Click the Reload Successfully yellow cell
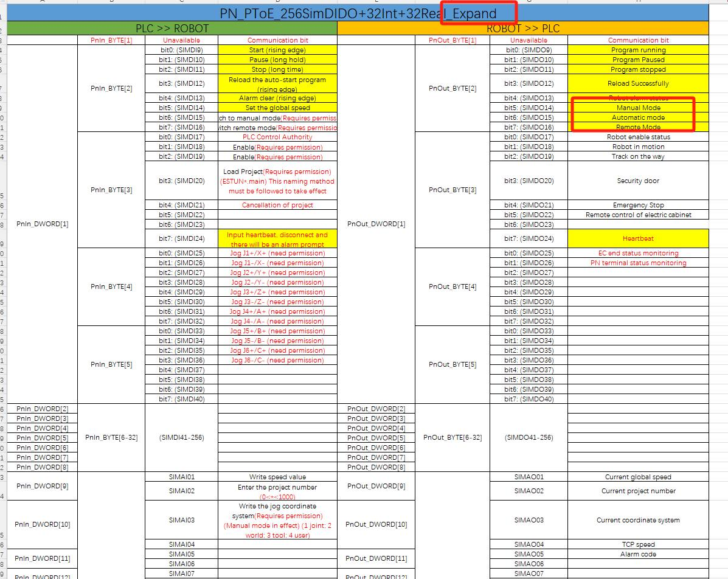This screenshot has width=728, height=579. point(639,83)
